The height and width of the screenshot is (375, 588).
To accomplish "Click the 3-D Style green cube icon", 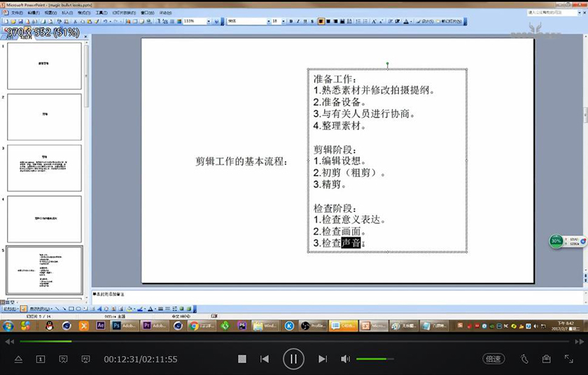I will (x=188, y=309).
